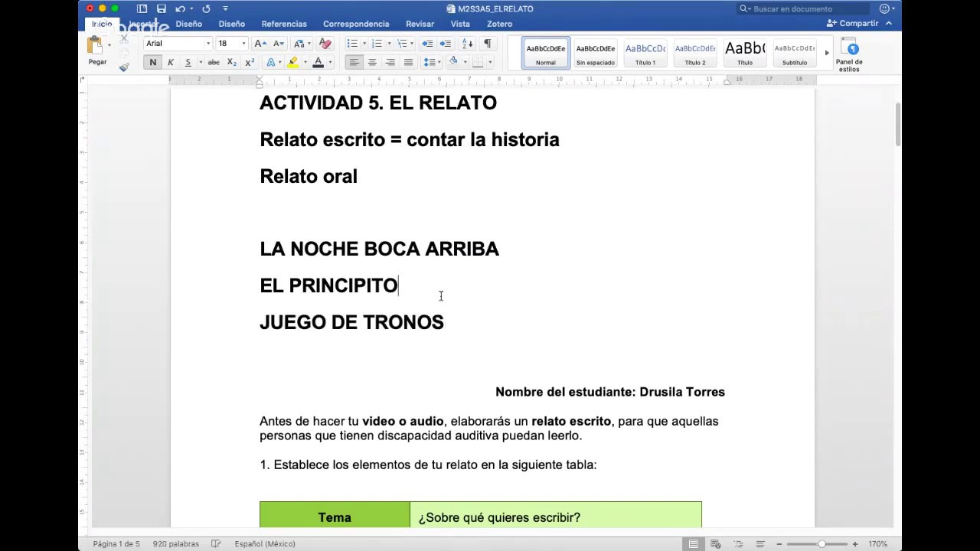Image resolution: width=980 pixels, height=551 pixels.
Task: Click Español (México) language in status bar
Action: tap(265, 544)
